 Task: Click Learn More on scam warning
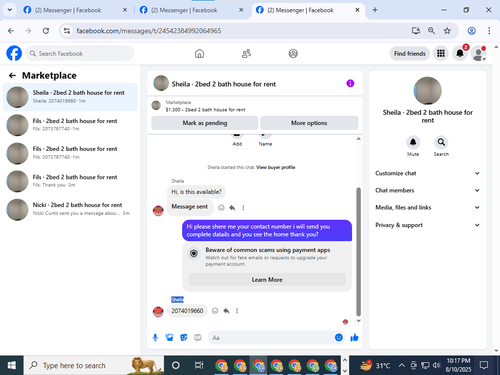[x=267, y=280]
